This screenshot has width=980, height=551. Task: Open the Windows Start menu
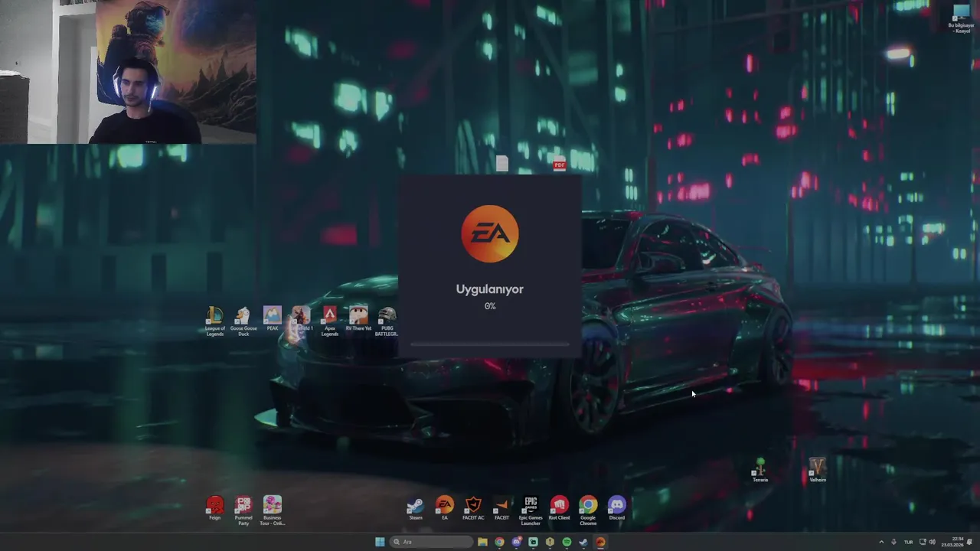point(380,542)
